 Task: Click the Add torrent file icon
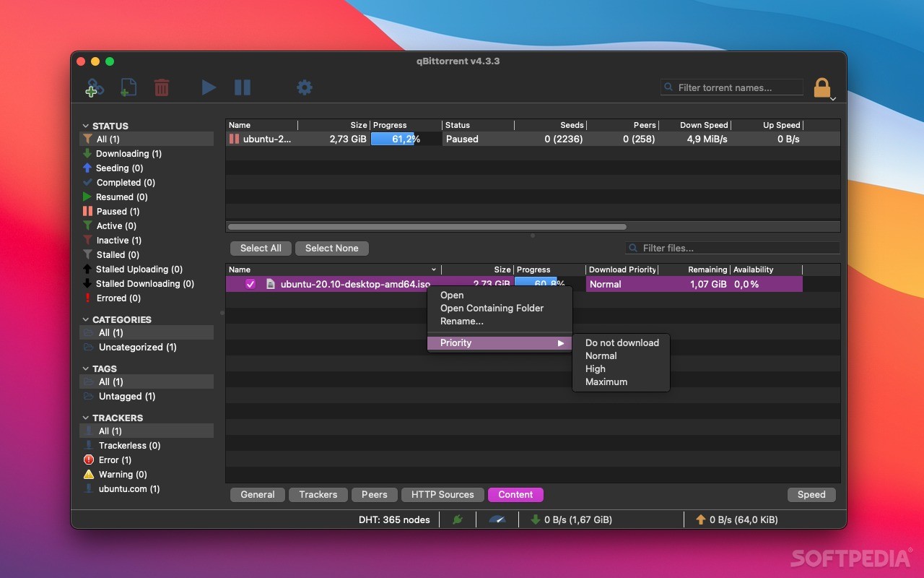[128, 87]
